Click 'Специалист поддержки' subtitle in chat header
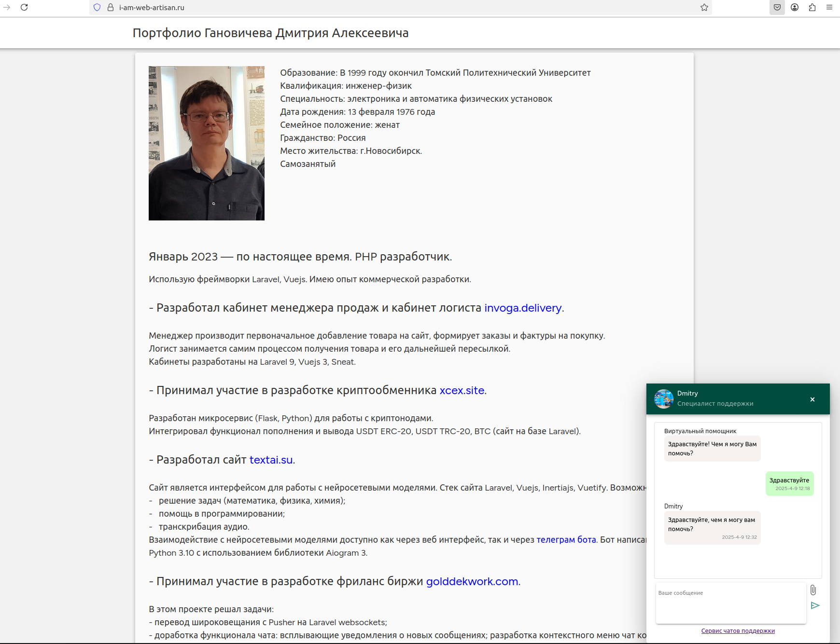The height and width of the screenshot is (644, 840). coord(715,404)
